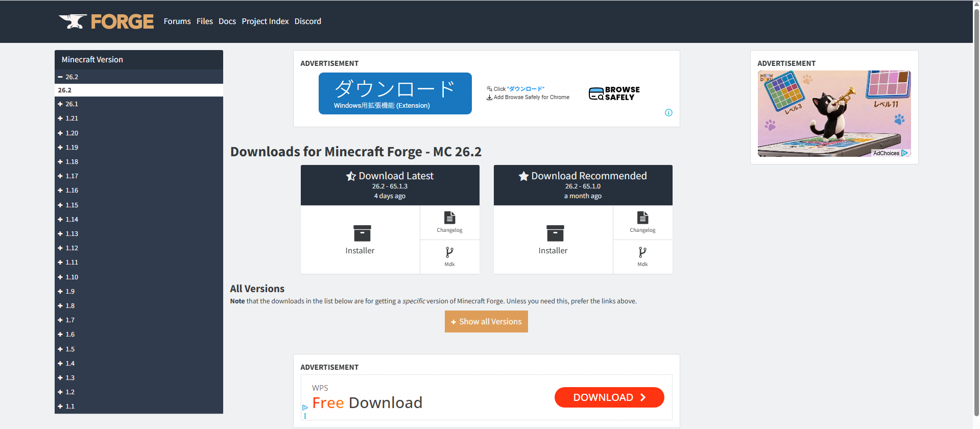The height and width of the screenshot is (429, 980).
Task: Download Mdk under Download Recommended
Action: [642, 257]
